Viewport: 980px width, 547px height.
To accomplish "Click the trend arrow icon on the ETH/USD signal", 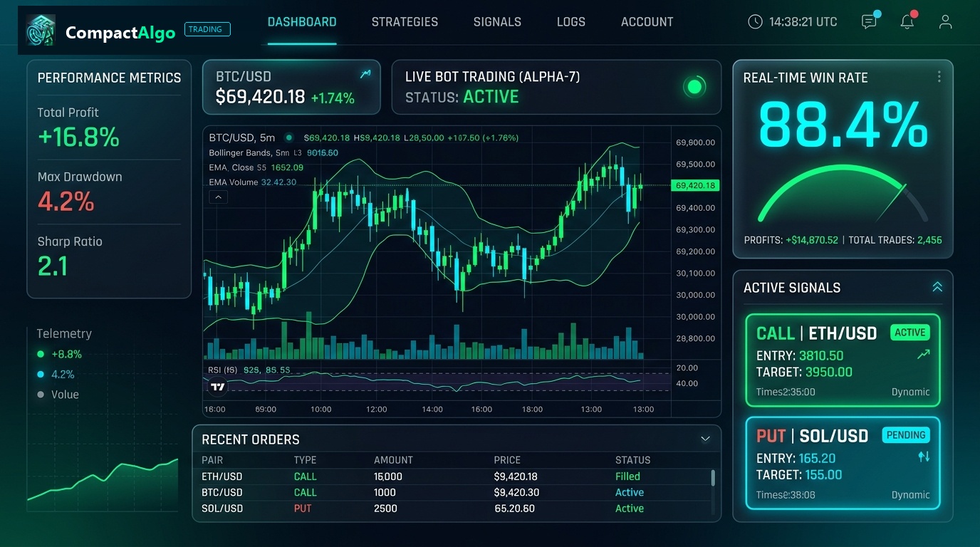I will click(x=924, y=354).
